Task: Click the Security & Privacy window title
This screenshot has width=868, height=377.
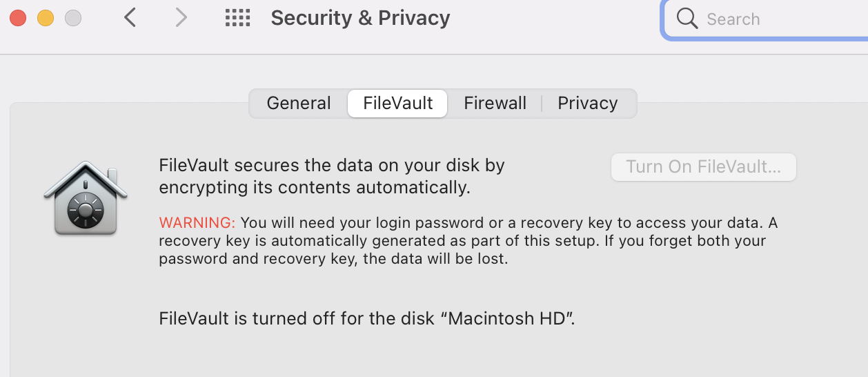Action: coord(360,18)
